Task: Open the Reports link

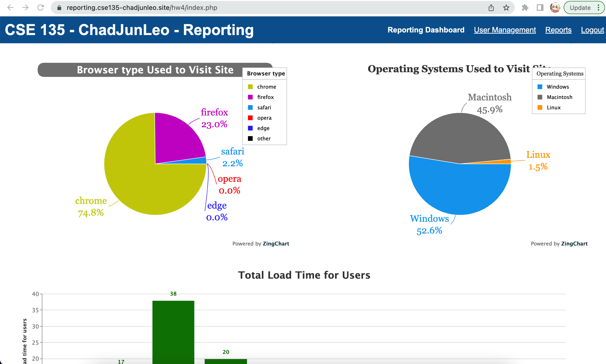Action: click(x=558, y=30)
